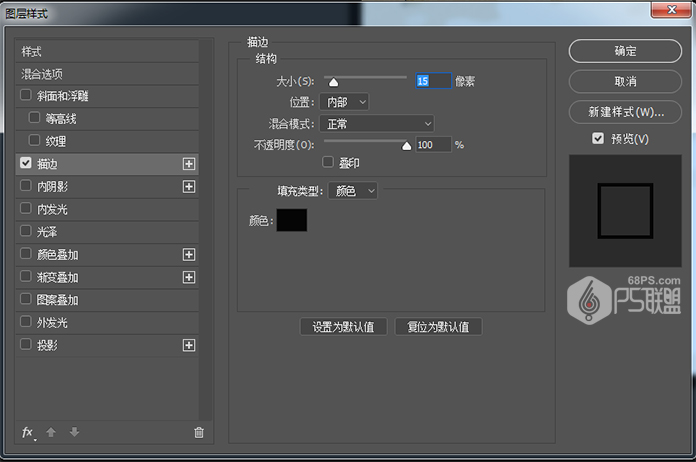Screen dimensions: 696x462
Task: Select 混合选项 in the left list
Action: [x=42, y=74]
